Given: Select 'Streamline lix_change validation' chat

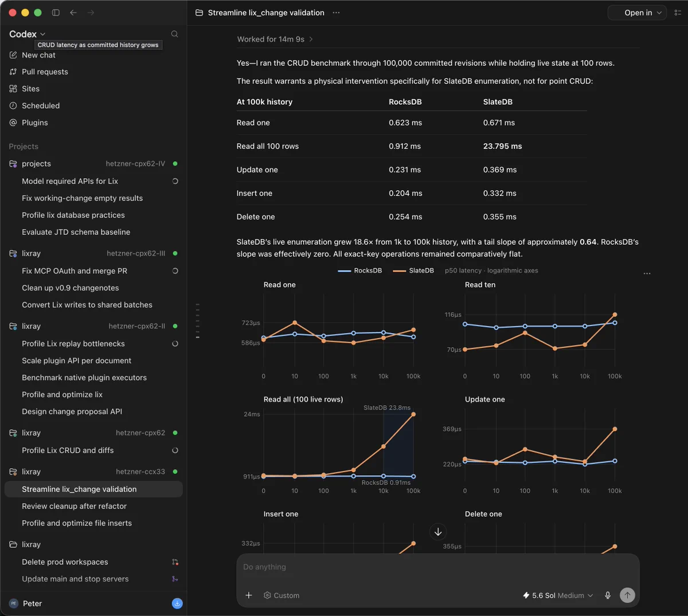Looking at the screenshot, I should coord(93,489).
